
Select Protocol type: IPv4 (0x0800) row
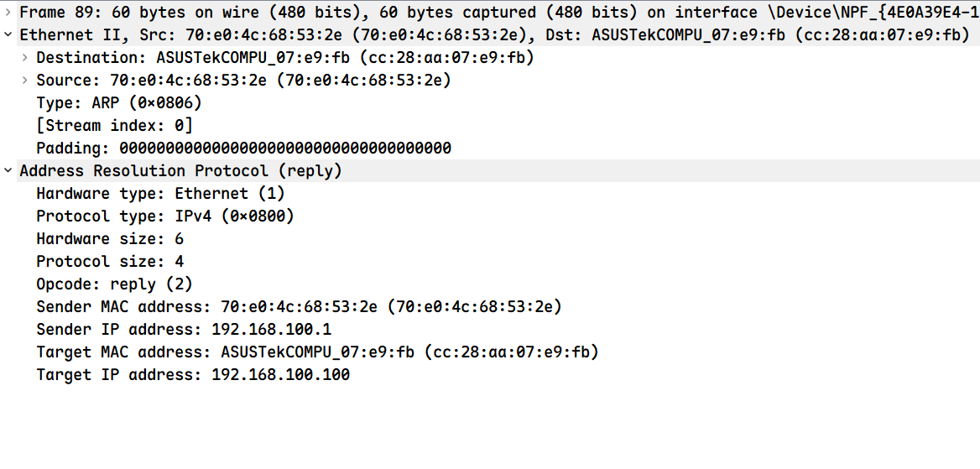165,216
